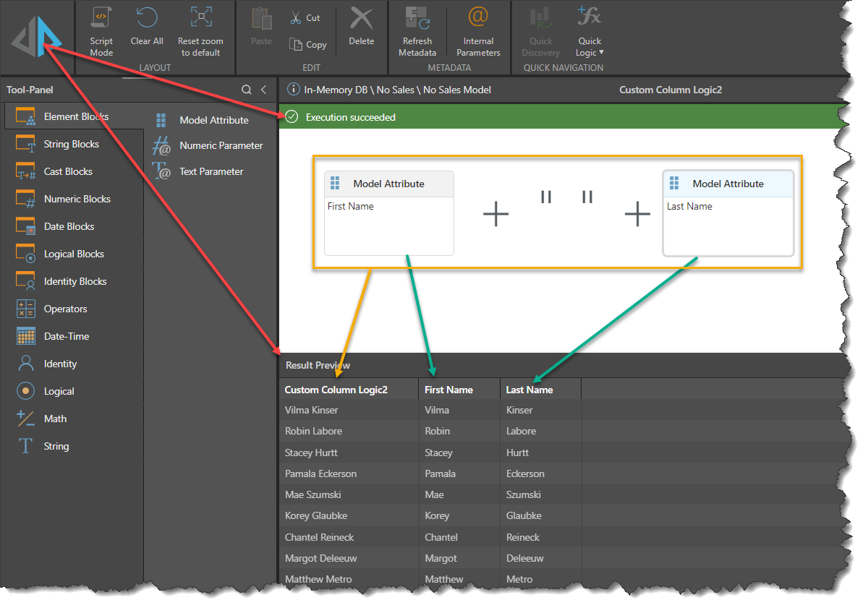Copy the selected block
Viewport: 868px width, 613px height.
click(308, 45)
